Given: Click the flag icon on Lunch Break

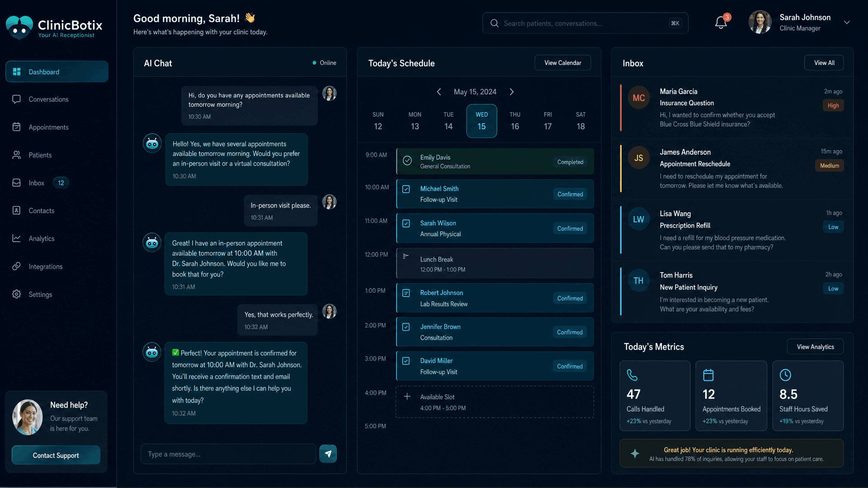Looking at the screenshot, I should point(406,256).
